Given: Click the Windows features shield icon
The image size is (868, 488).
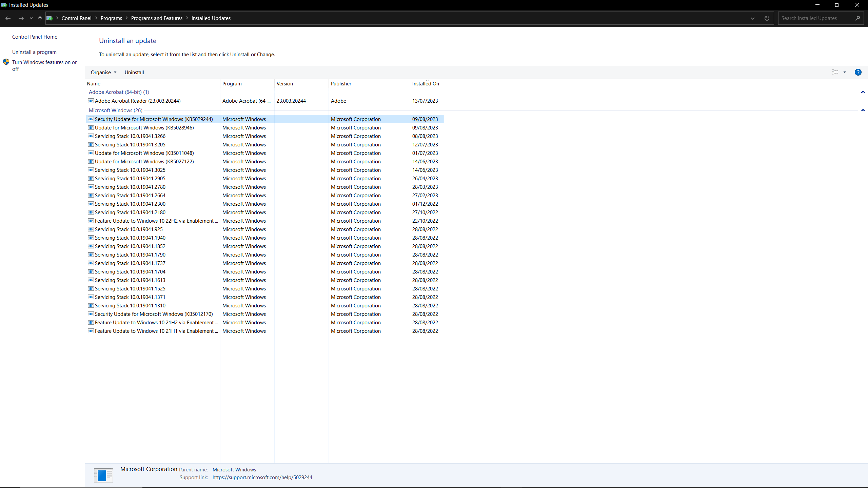Looking at the screenshot, I should tap(6, 62).
